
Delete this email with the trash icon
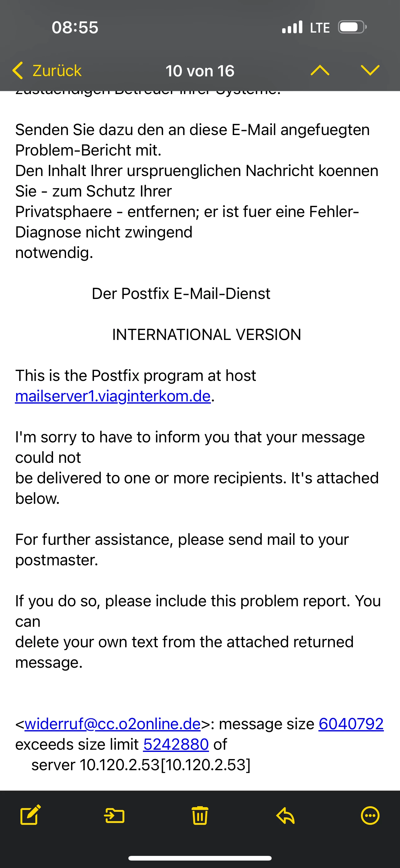point(200,816)
